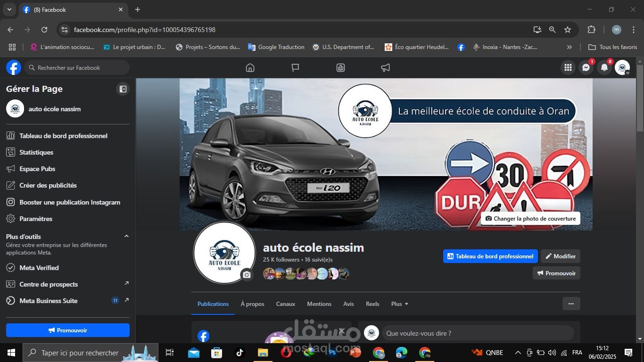Bookmark this tab with the star icon
The image size is (644, 362).
point(568,30)
